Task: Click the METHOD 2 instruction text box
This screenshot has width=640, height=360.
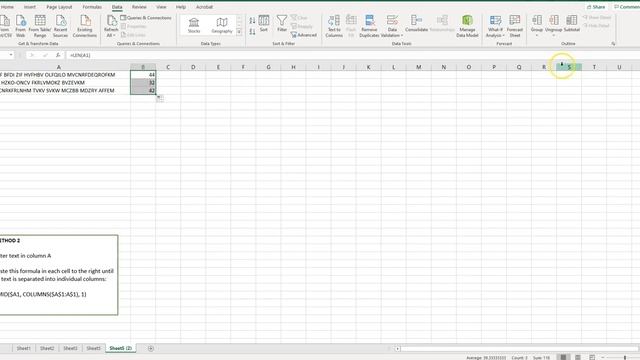Action: tap(59, 275)
